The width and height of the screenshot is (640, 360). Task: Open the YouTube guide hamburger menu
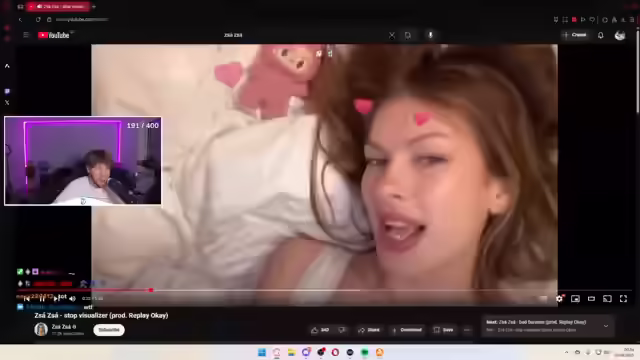(26, 35)
